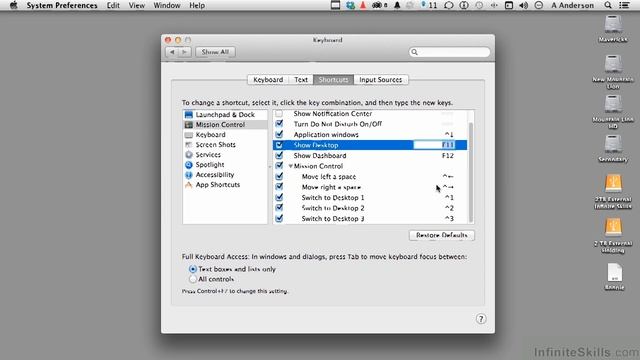
Task: Click the F11 key combination edit field
Action: point(434,145)
